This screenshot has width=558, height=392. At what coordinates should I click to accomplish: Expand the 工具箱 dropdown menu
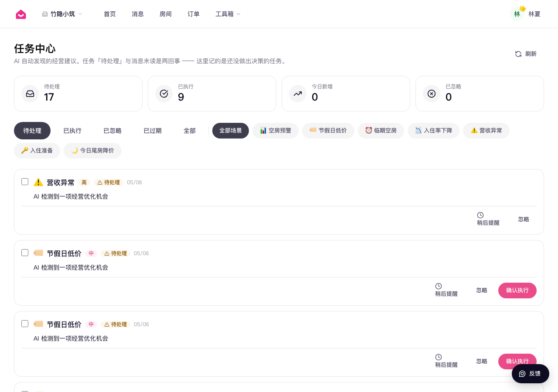click(228, 14)
